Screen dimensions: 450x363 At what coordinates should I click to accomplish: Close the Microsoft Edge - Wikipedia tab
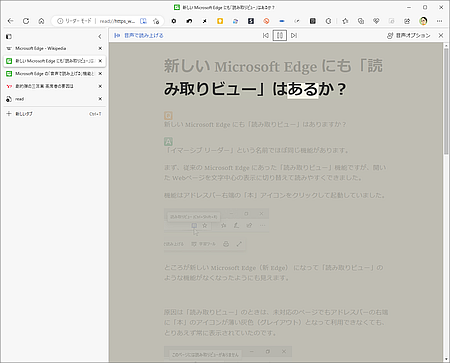tap(100, 48)
